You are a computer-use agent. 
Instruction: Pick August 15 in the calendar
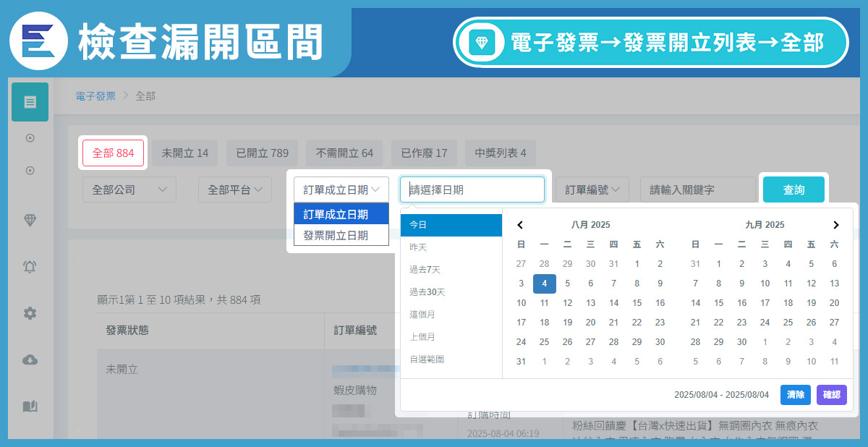pyautogui.click(x=637, y=303)
